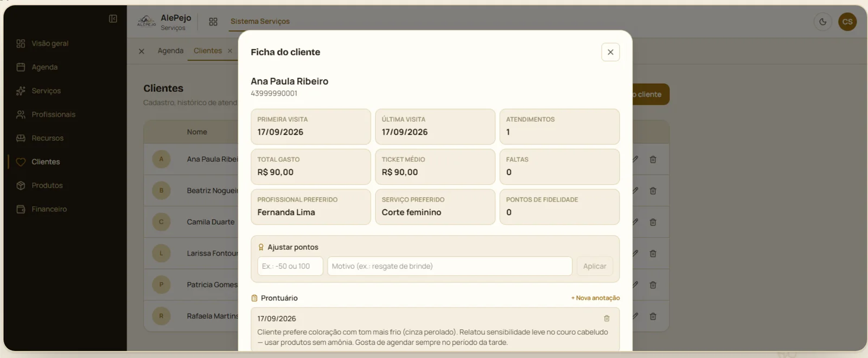Viewport: 868px width, 358px height.
Task: Click Serviço preferido Corte feminino card
Action: point(435,207)
